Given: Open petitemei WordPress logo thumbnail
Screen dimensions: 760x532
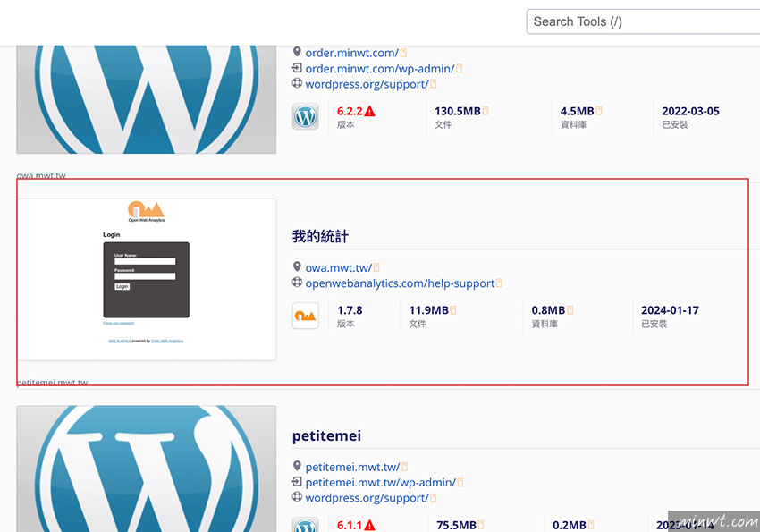Looking at the screenshot, I should click(x=147, y=469).
